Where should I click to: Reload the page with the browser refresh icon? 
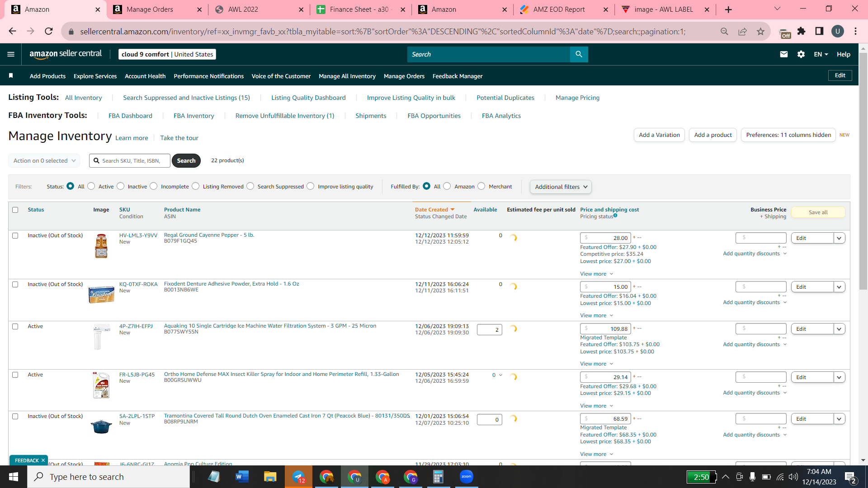pyautogui.click(x=49, y=31)
